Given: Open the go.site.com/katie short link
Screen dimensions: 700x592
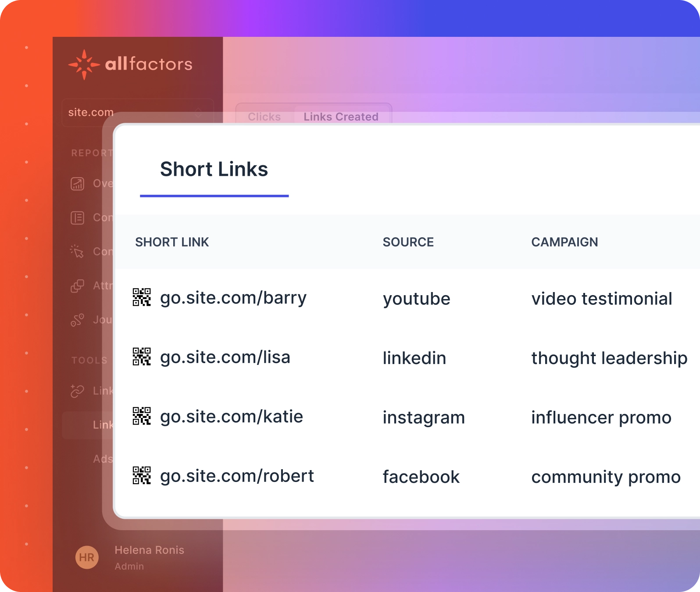Looking at the screenshot, I should tap(232, 417).
